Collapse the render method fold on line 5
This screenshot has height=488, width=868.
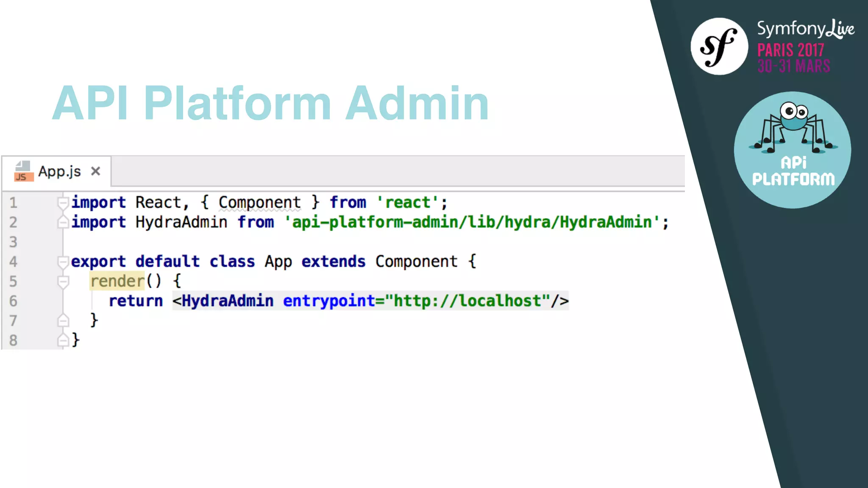click(63, 281)
